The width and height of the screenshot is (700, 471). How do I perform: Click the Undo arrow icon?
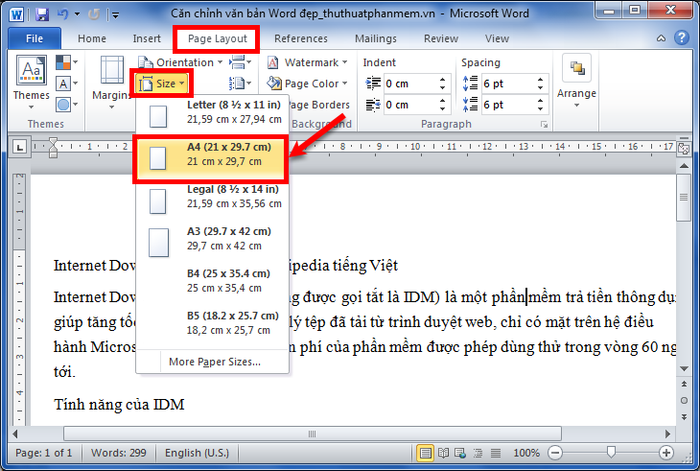point(63,15)
